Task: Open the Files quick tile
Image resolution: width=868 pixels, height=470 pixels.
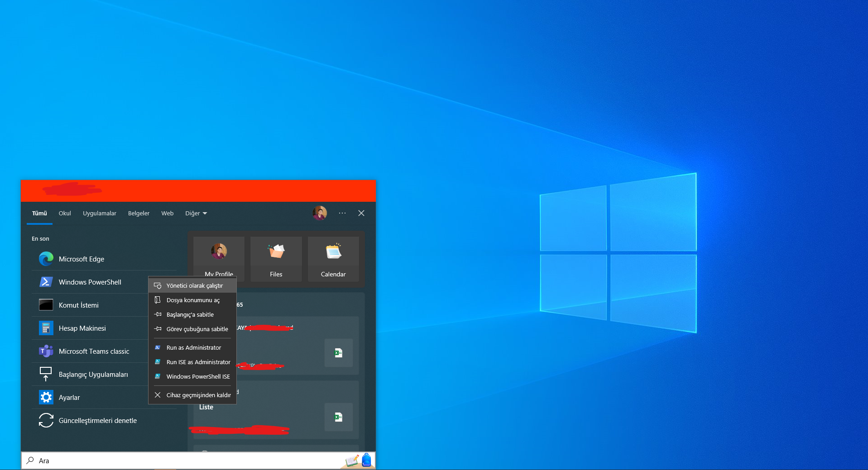Action: (276, 259)
